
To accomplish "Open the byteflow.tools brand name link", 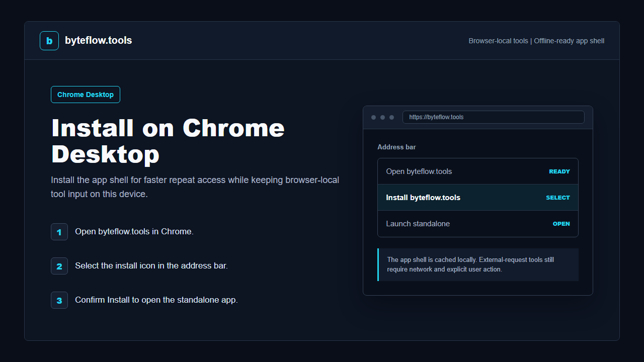I will [99, 41].
